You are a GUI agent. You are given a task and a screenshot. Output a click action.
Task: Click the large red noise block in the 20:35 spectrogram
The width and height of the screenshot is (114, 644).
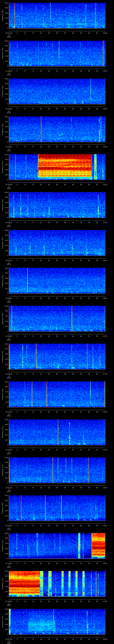pos(65,166)
